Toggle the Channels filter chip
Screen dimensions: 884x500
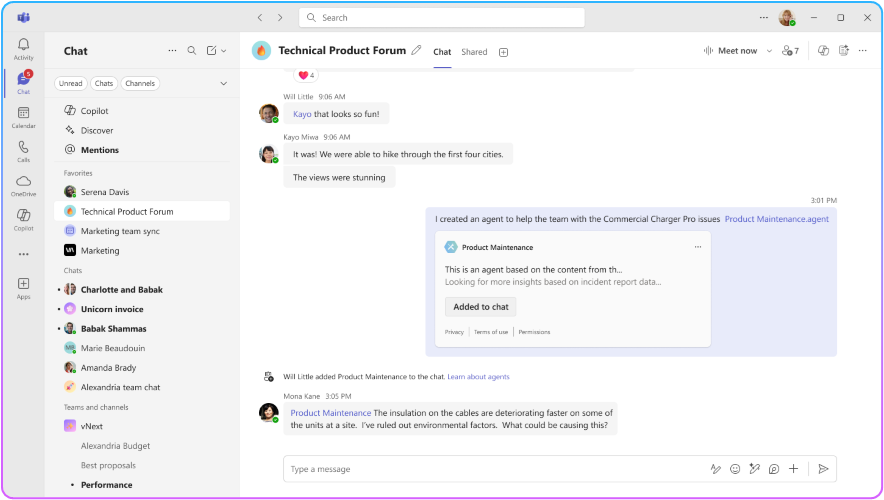140,83
